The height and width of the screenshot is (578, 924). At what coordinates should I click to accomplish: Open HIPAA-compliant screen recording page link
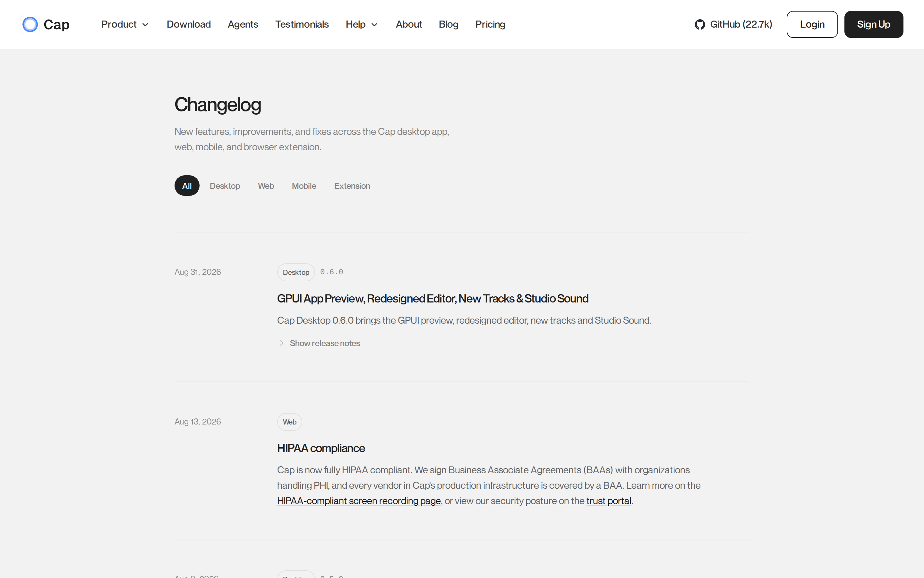(359, 501)
